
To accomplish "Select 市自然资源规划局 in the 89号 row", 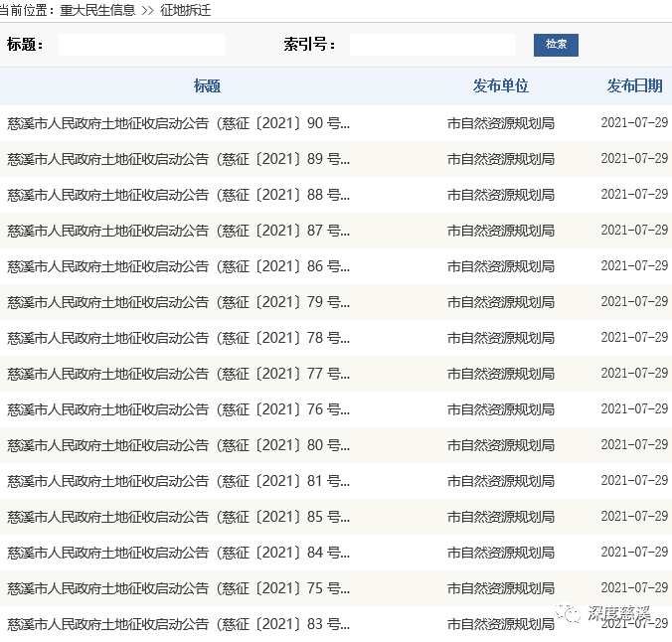I will point(501,159).
